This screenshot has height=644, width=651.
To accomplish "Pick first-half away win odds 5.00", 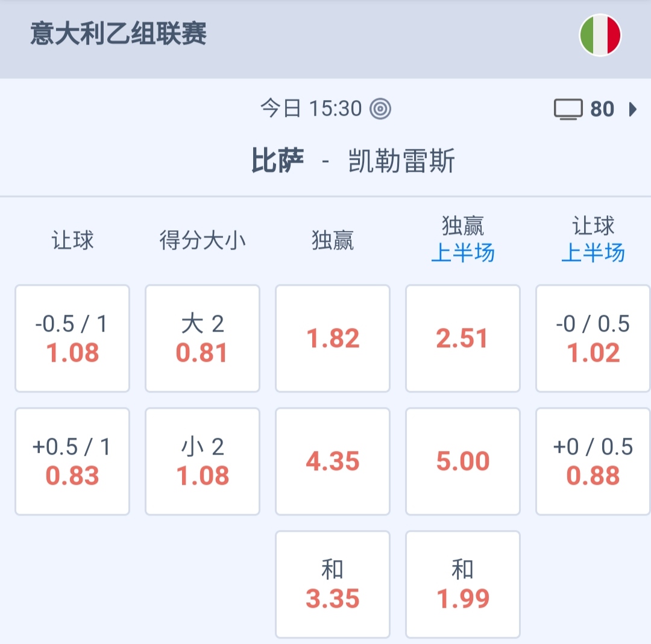I will pyautogui.click(x=463, y=461).
